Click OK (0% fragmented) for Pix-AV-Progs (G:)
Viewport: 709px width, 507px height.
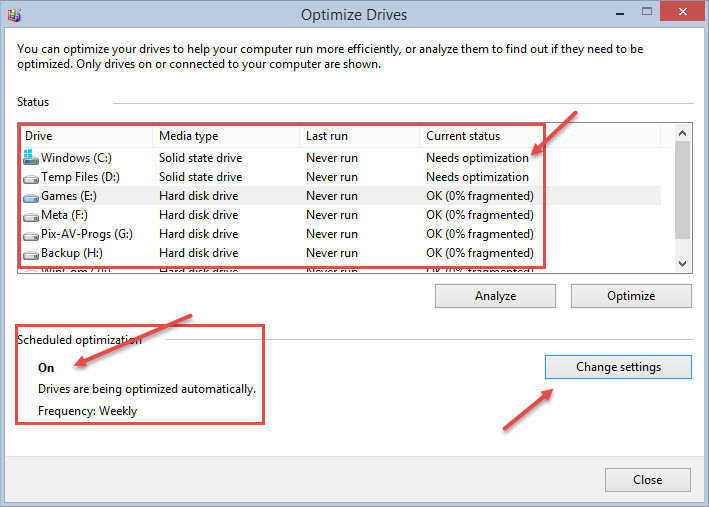(x=480, y=234)
